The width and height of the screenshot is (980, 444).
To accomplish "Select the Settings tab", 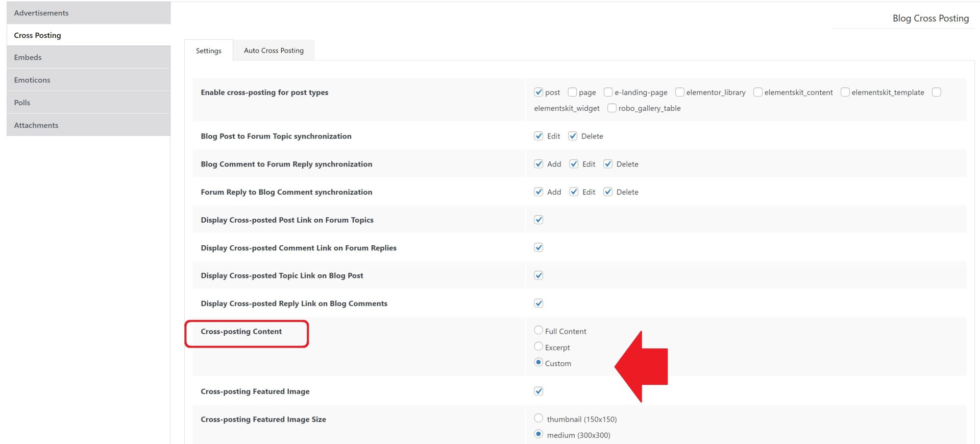I will click(x=208, y=51).
